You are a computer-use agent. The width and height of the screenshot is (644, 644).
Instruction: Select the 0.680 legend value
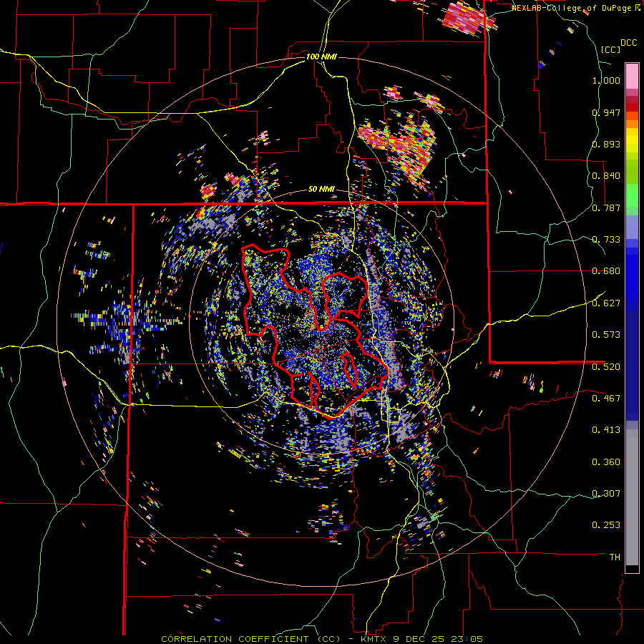(x=606, y=271)
